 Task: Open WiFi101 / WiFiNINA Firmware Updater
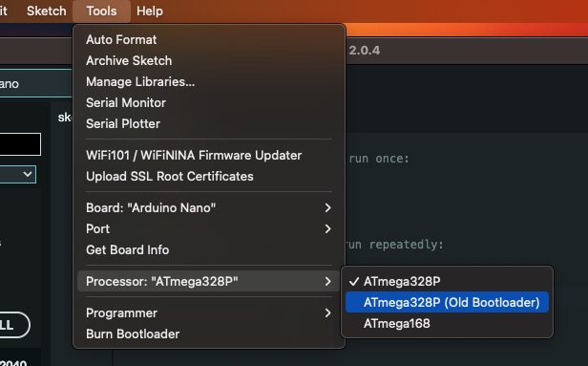209,156
